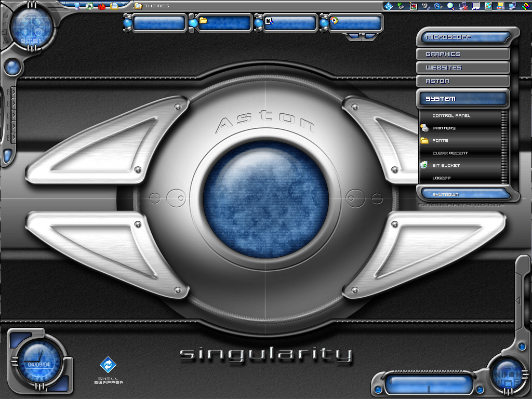Open the colorful diamond color settings tray icon

pos(526,5)
